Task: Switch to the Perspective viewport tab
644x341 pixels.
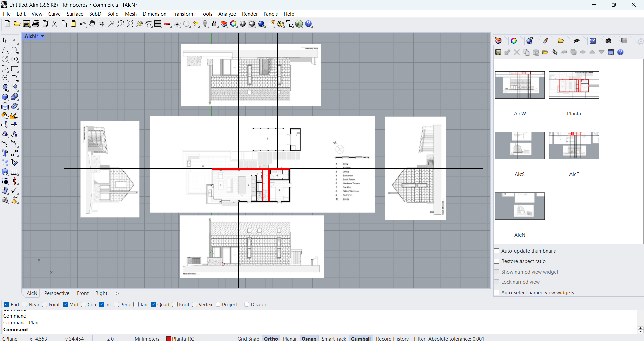Action: tap(56, 293)
